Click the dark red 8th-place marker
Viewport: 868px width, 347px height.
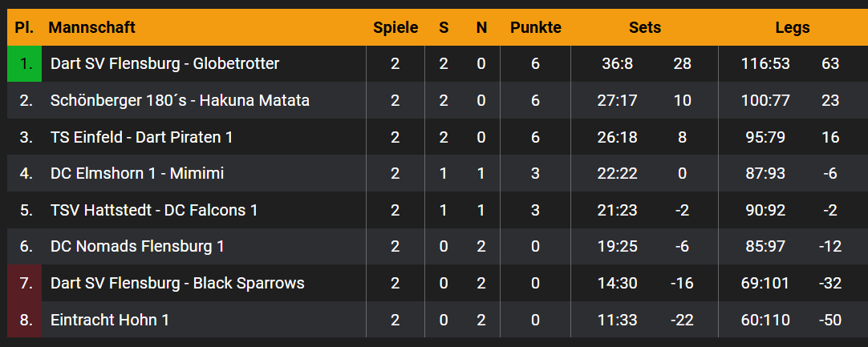pos(25,321)
